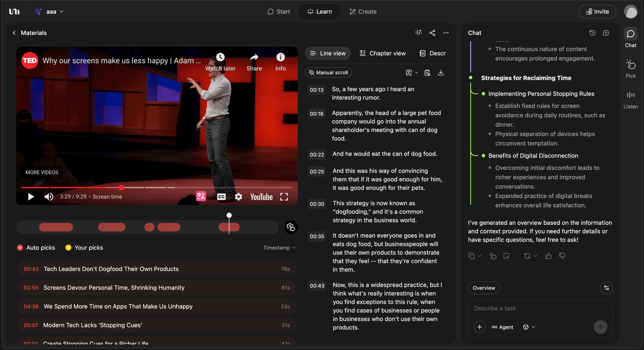Go to the Create tab
Screen dimensions: 644x350
[363, 12]
